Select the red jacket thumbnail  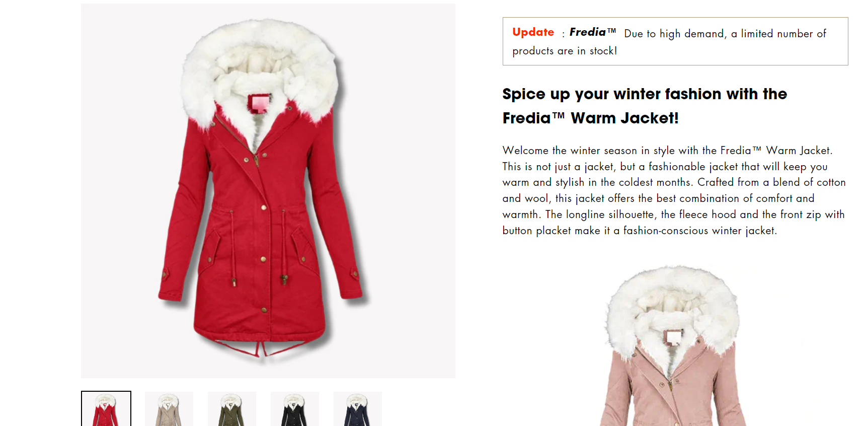pos(106,409)
